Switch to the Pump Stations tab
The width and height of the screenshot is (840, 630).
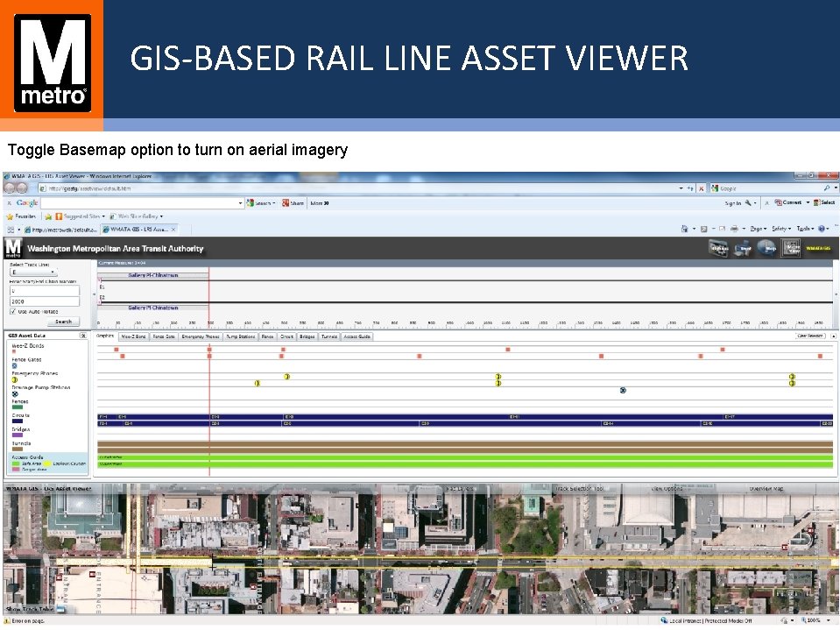(241, 336)
